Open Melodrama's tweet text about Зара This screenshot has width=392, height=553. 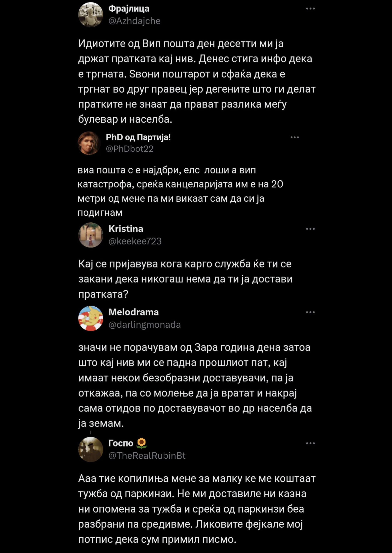pyautogui.click(x=195, y=385)
